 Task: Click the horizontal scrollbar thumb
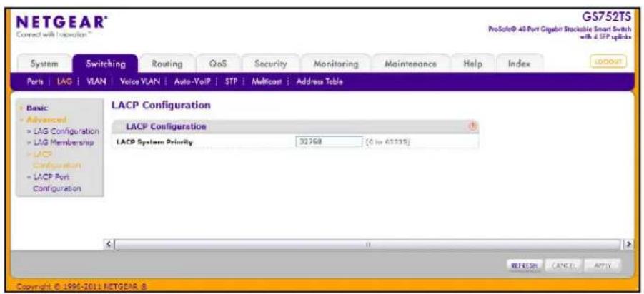pyautogui.click(x=367, y=244)
